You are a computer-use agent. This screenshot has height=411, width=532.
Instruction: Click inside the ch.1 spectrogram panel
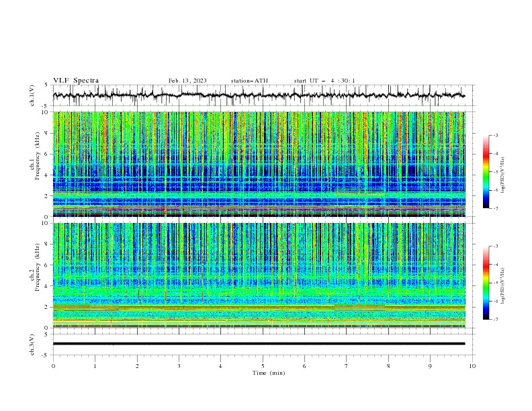(259, 164)
